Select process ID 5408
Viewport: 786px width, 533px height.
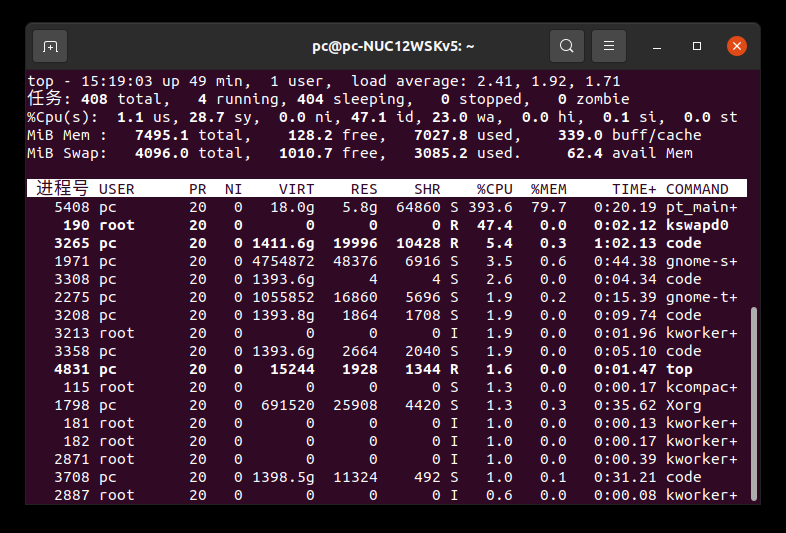point(72,207)
